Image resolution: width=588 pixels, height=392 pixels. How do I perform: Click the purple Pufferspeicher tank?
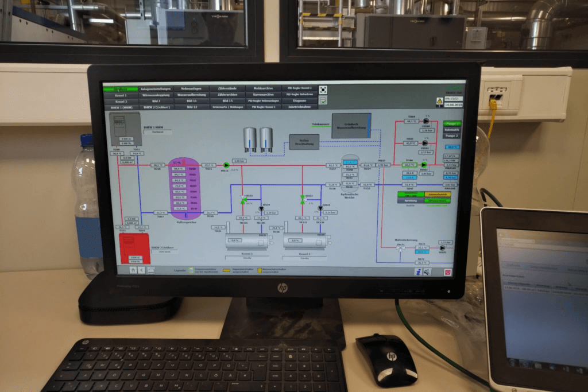[x=184, y=188]
